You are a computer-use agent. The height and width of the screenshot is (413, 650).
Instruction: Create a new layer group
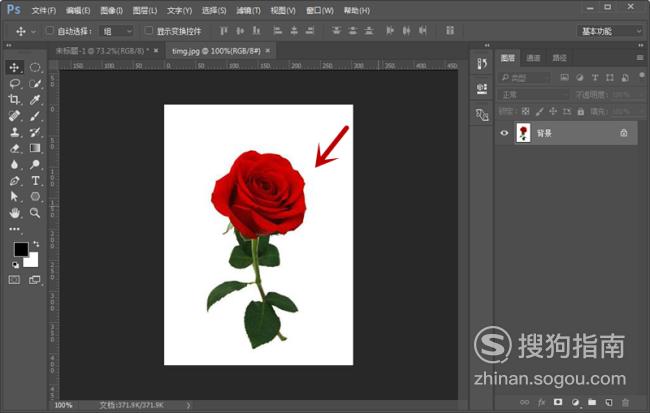592,402
